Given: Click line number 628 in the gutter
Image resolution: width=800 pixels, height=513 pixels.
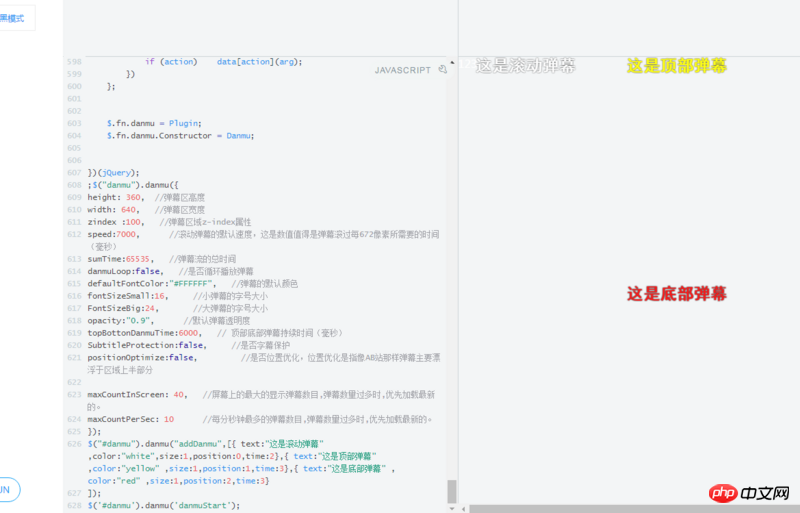Looking at the screenshot, I should point(74,505).
